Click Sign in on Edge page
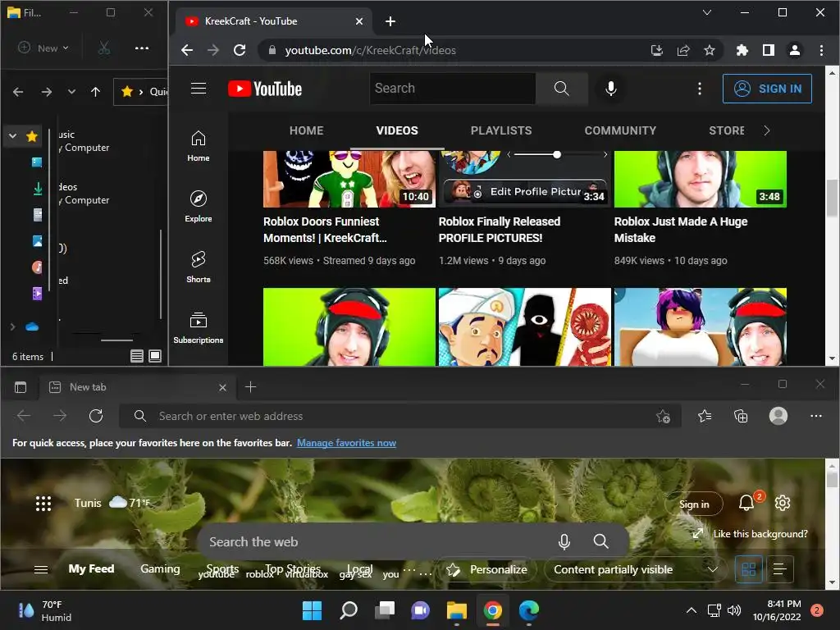The height and width of the screenshot is (630, 840). coord(694,504)
